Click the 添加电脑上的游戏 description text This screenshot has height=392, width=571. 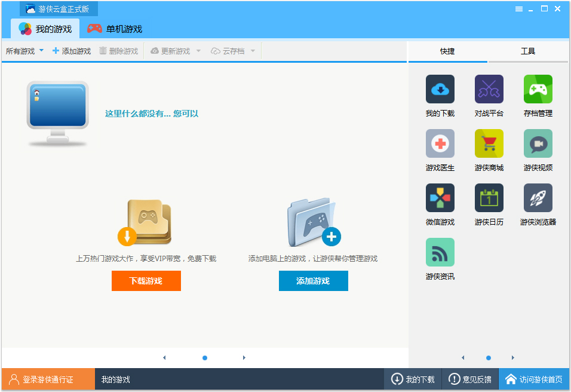click(313, 259)
